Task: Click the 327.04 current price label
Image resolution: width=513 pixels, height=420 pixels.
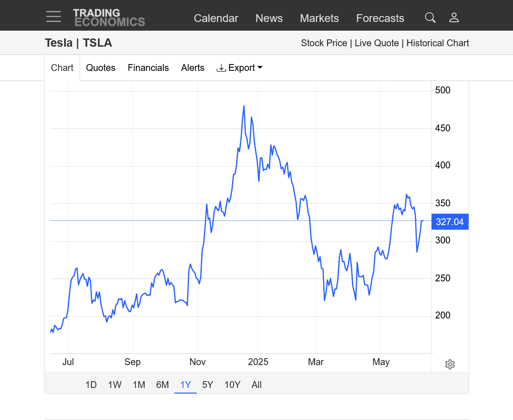Action: pos(450,222)
